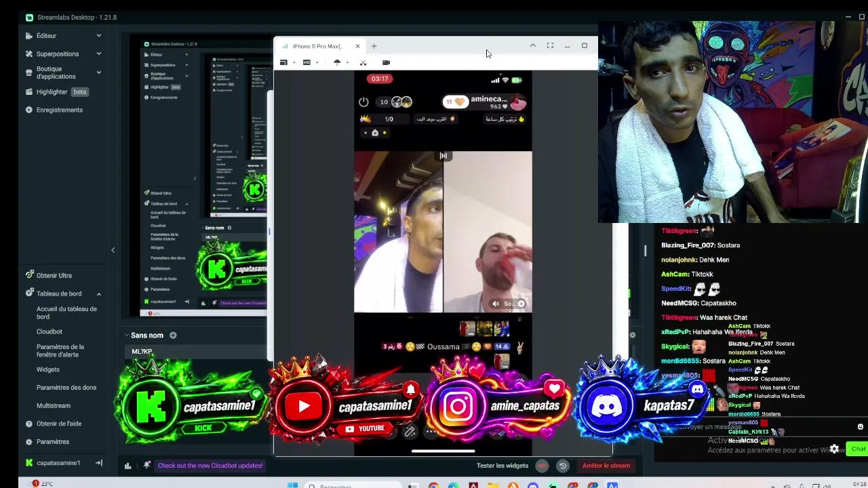Click the Obtenir Ultra link
The image size is (868, 488).
(x=54, y=275)
